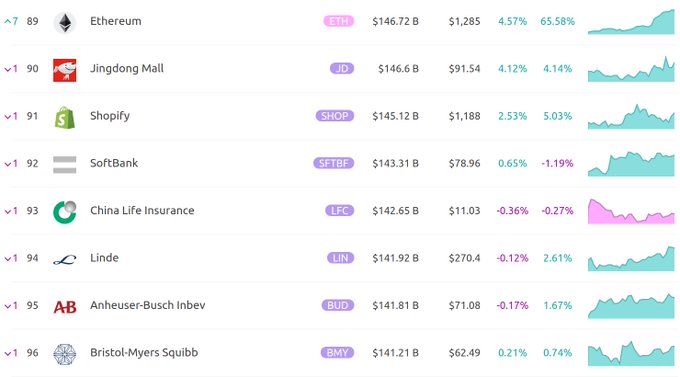Click the Bristol-Myers Squibb hexagon logo
This screenshot has height=377, width=680.
(x=65, y=354)
